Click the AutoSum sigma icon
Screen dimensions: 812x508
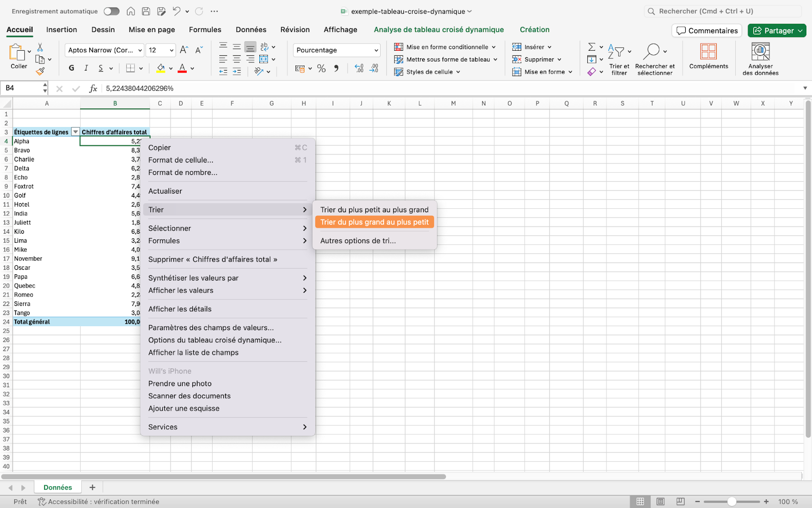[x=592, y=47]
